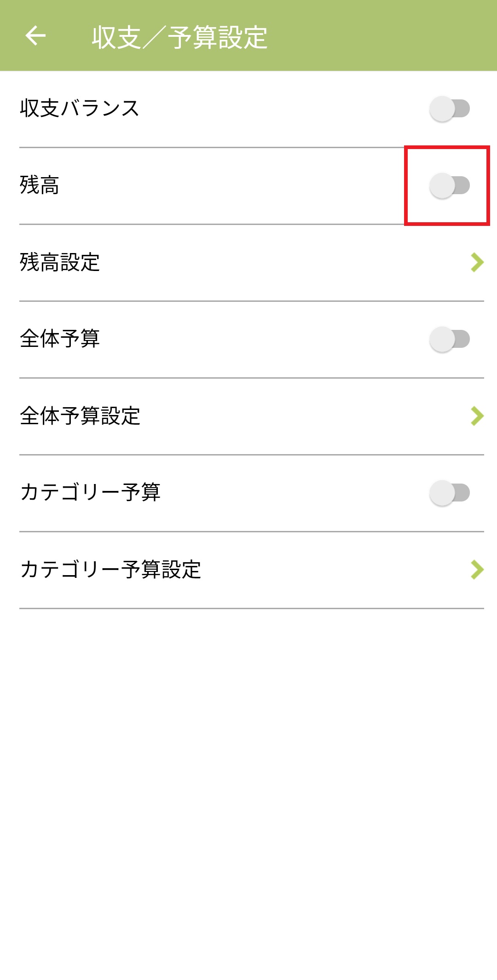Select the 全体予算設定 menu label
Image resolution: width=497 pixels, height=980 pixels.
click(x=80, y=416)
